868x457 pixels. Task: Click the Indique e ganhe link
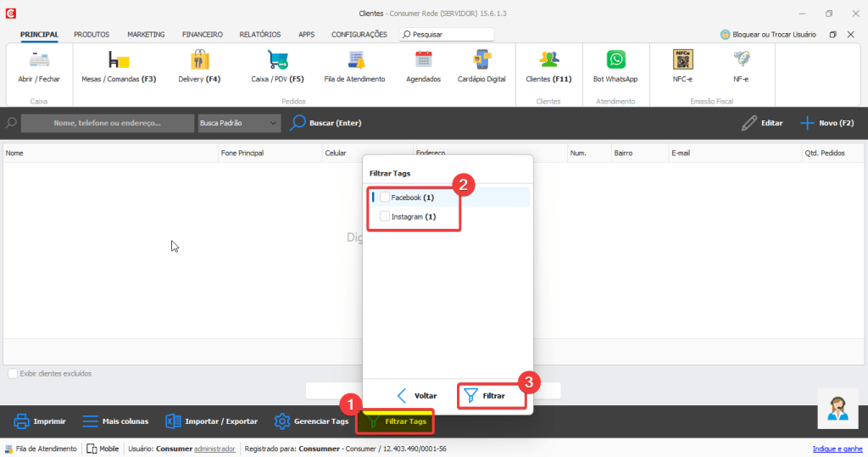836,449
